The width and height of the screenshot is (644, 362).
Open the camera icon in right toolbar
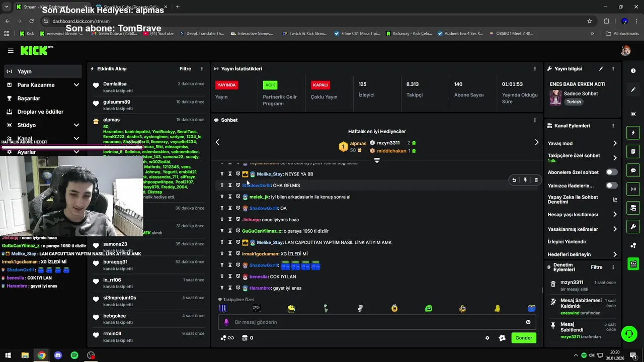coord(633,208)
